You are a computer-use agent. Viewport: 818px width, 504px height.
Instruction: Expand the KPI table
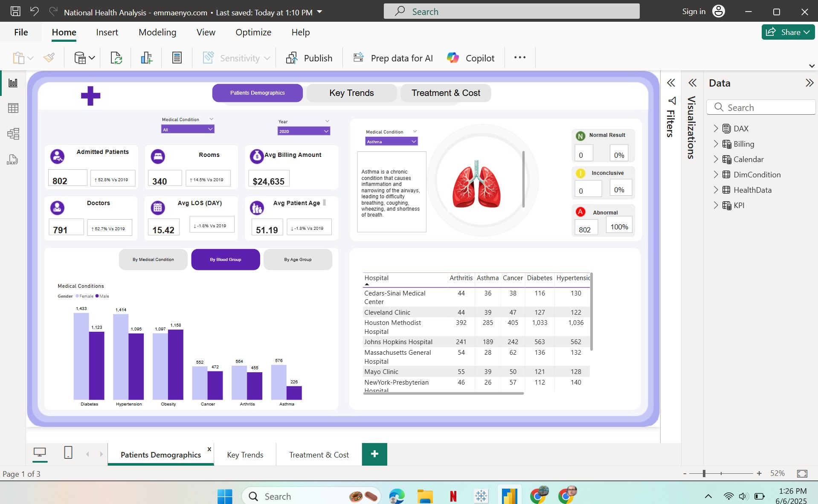(716, 205)
